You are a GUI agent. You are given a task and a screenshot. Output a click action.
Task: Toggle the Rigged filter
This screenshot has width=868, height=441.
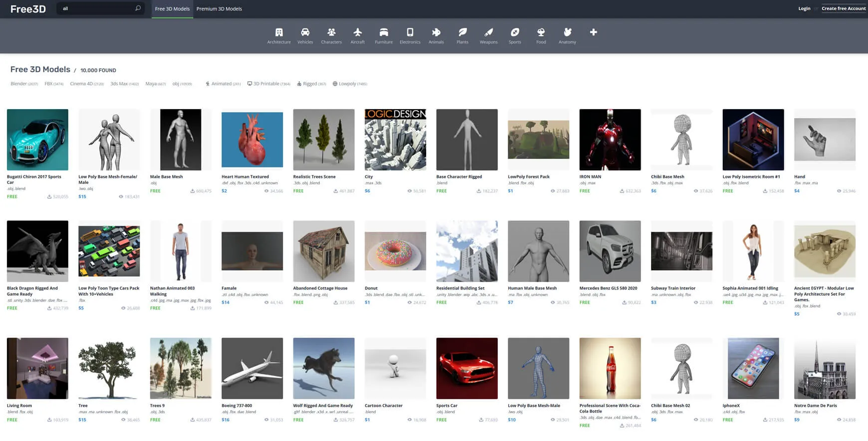(311, 84)
